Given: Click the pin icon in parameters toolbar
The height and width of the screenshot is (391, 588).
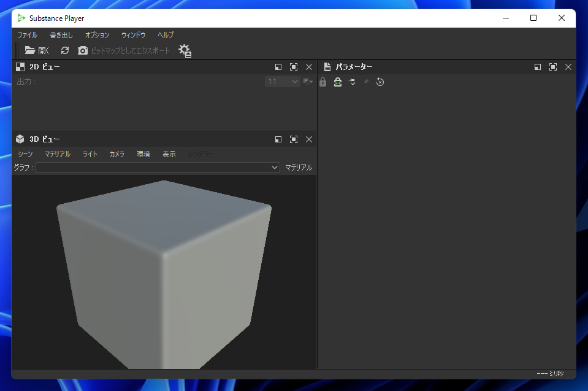Looking at the screenshot, I should coord(366,82).
